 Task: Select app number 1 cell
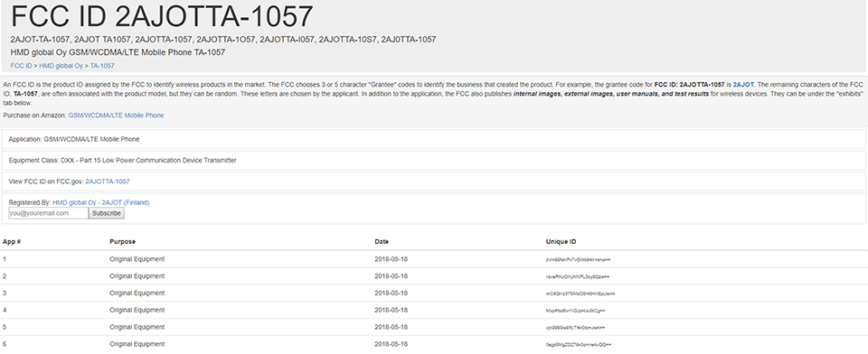tap(5, 259)
